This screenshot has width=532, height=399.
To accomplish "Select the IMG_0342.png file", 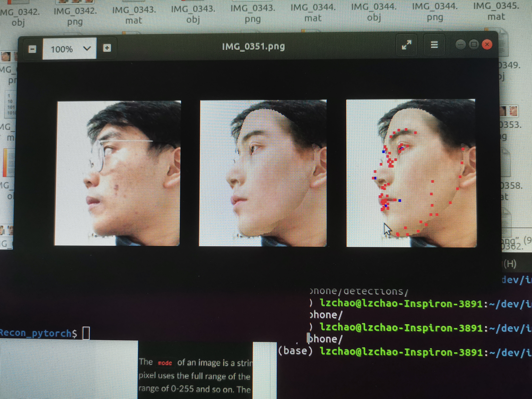I will (75, 16).
